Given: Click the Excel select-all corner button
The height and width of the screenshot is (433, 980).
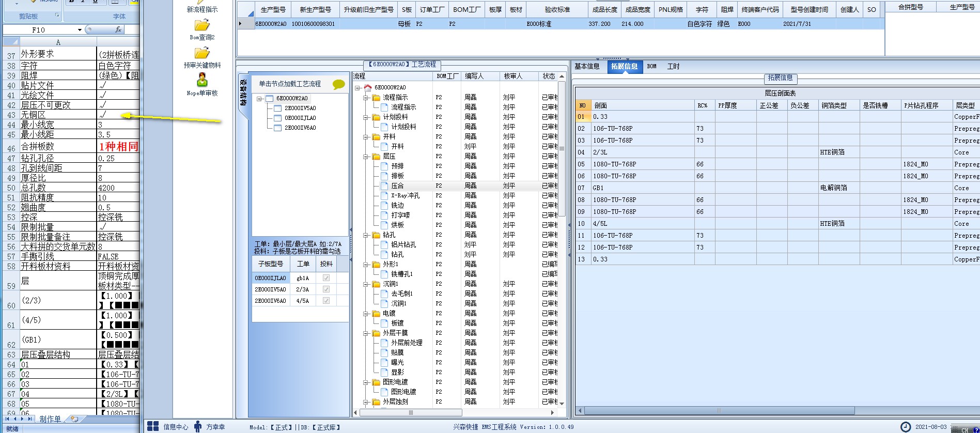Looking at the screenshot, I should point(11,42).
